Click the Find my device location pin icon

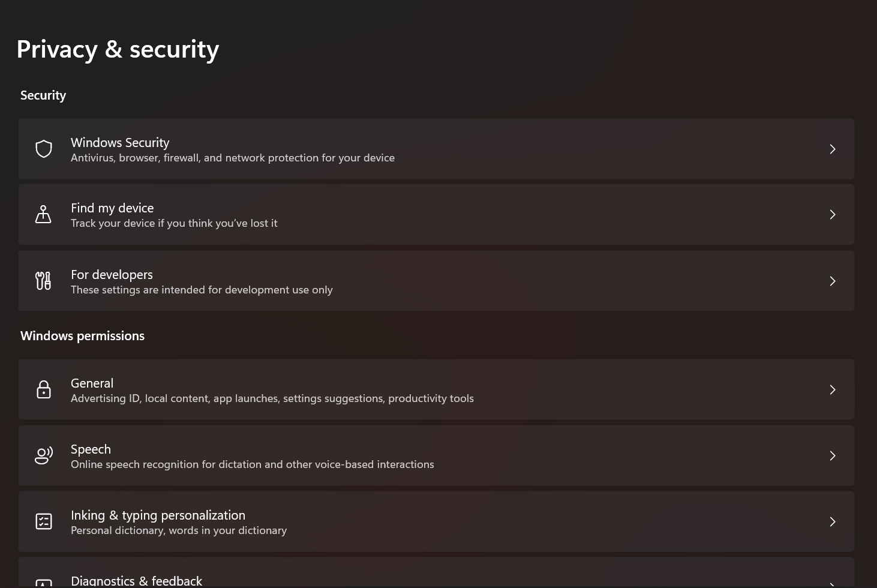(x=44, y=214)
